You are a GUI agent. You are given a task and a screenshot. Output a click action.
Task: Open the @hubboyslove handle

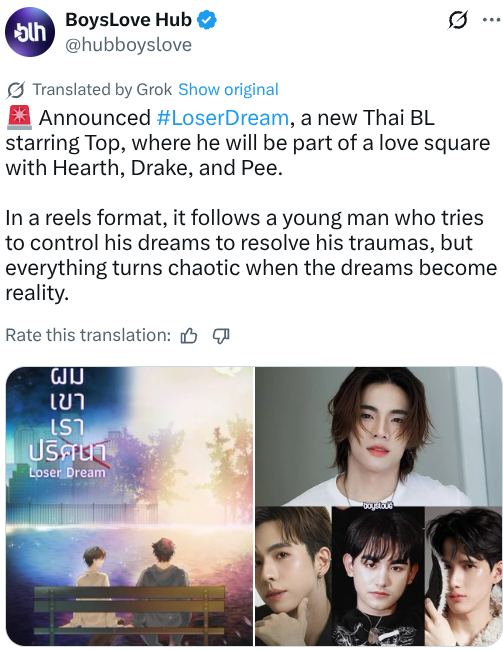[x=128, y=45]
